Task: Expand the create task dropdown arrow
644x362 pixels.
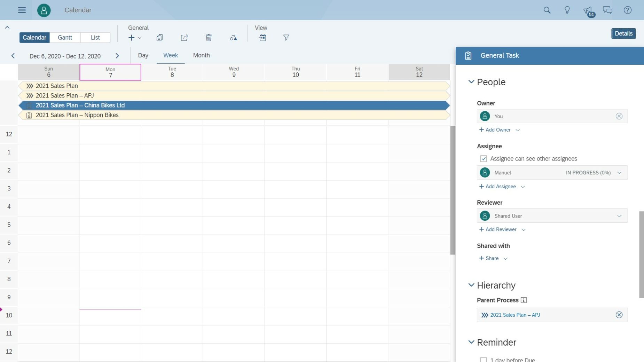Action: [140, 38]
